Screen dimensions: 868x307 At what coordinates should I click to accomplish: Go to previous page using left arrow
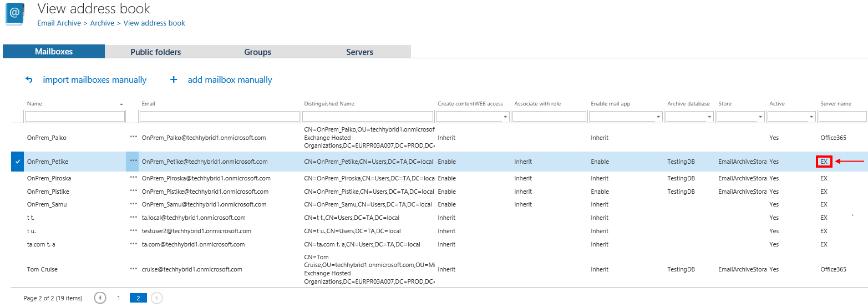click(100, 298)
